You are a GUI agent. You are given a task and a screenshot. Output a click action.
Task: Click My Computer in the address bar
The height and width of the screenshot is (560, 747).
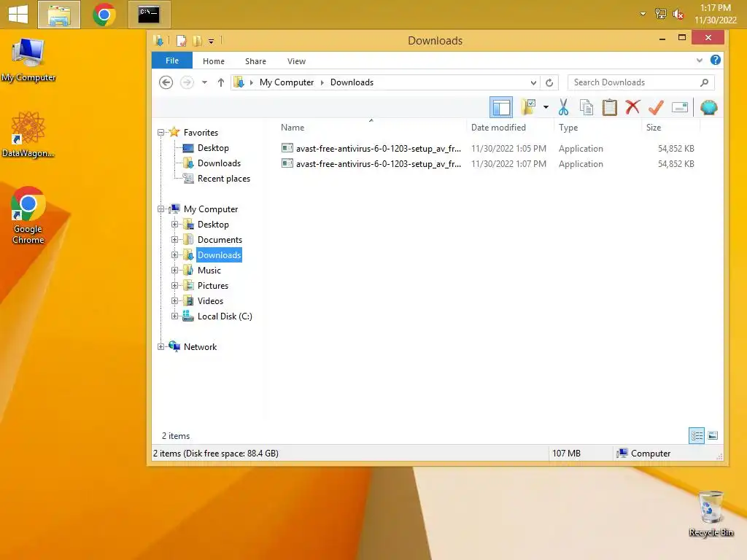pos(287,82)
